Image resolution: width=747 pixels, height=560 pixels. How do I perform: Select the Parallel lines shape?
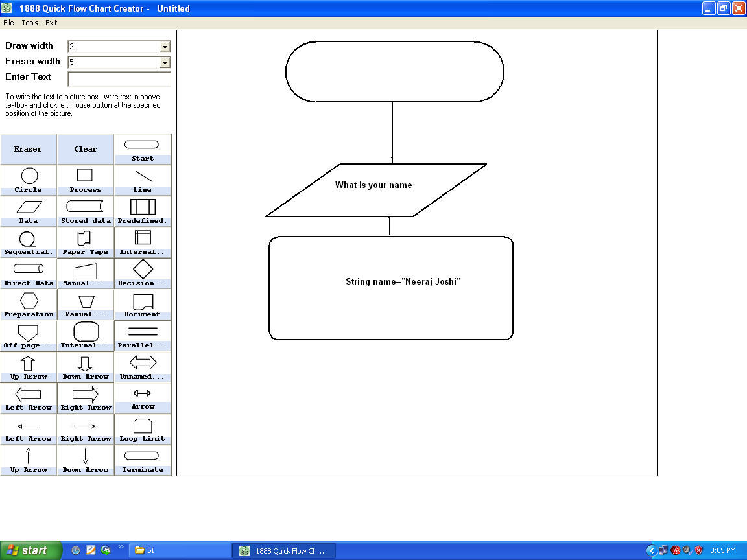click(x=143, y=336)
